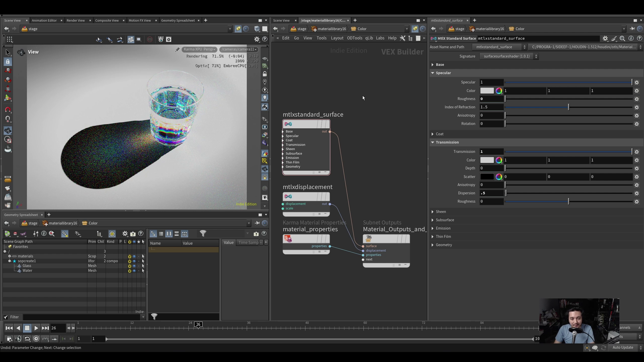Toggle visibility eye for Glass mesh
This screenshot has height=362, width=644.
[134, 266]
